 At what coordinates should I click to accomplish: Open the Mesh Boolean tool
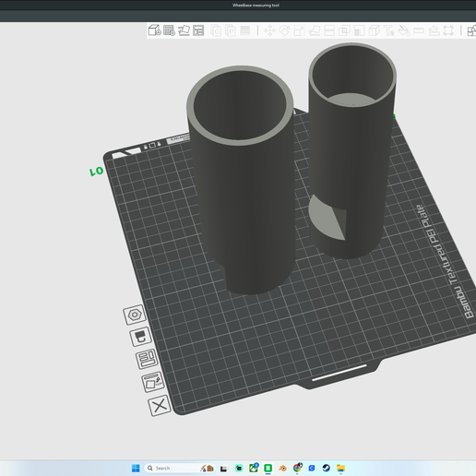344,30
